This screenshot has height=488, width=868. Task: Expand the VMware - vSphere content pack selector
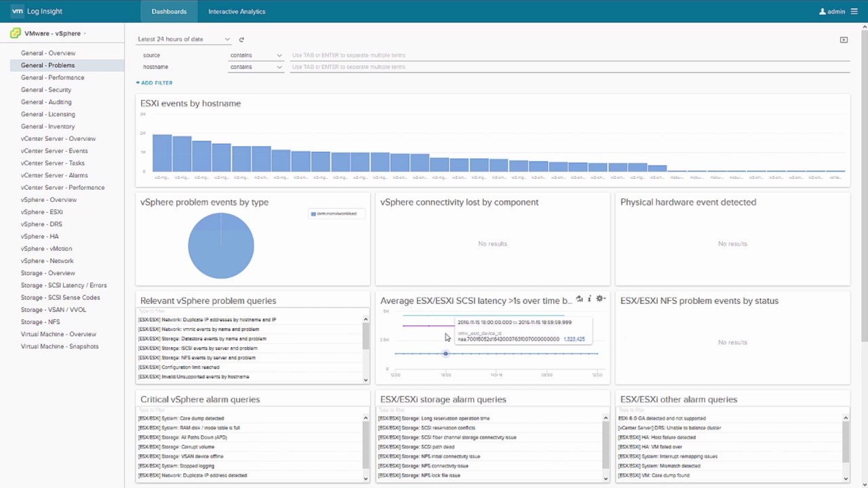(56, 33)
